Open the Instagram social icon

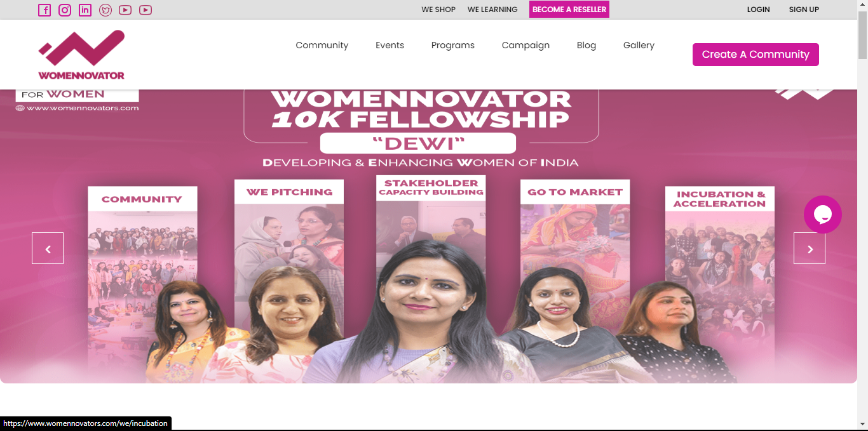[65, 10]
